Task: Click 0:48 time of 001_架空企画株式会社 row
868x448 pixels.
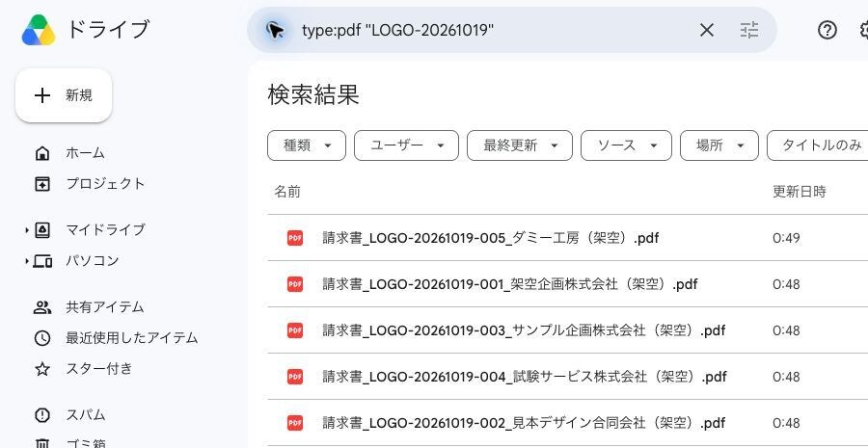Action: click(786, 285)
